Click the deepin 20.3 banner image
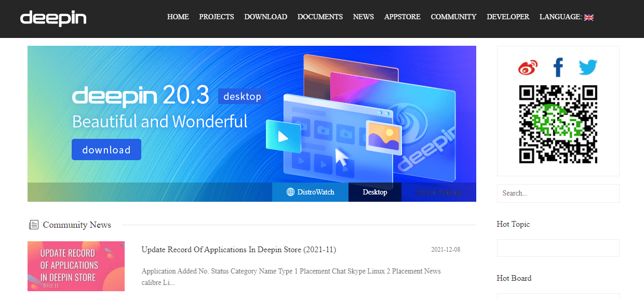 point(252,124)
